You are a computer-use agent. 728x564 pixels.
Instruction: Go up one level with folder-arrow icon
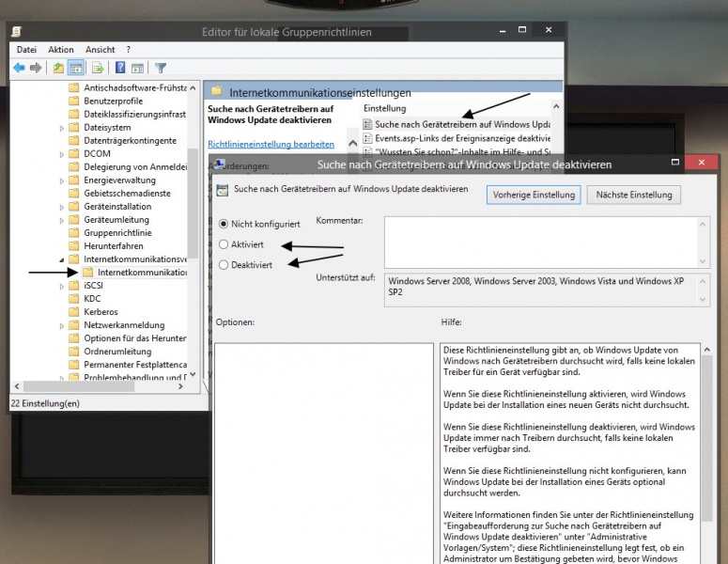coord(58,68)
